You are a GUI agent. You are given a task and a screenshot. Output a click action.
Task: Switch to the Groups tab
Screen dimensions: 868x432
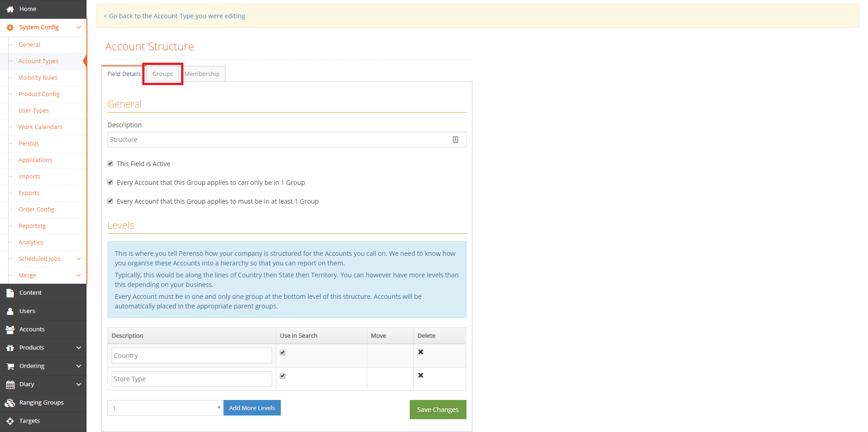[x=163, y=74]
